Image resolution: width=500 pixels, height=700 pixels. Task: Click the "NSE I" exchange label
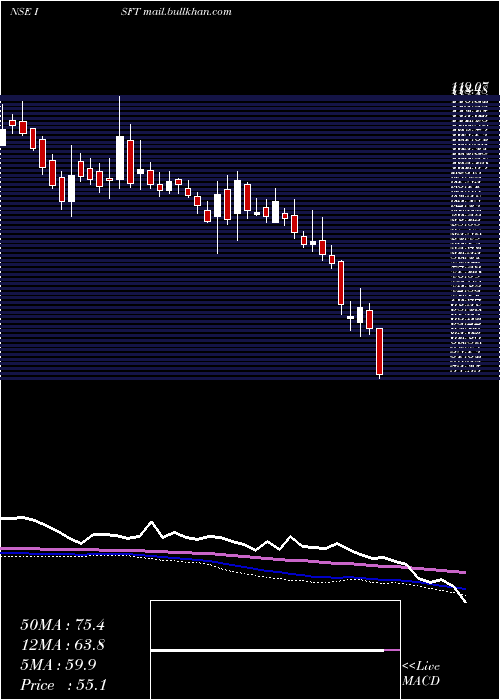[23, 12]
